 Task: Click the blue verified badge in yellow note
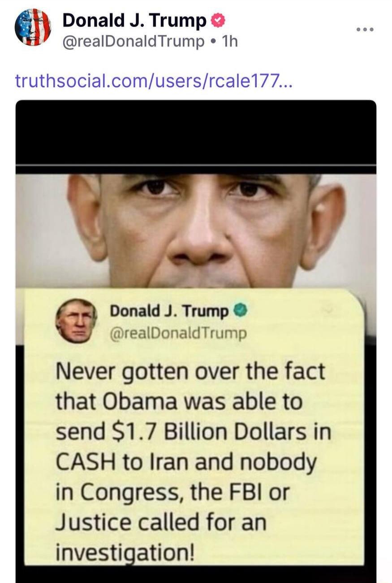coord(239,310)
